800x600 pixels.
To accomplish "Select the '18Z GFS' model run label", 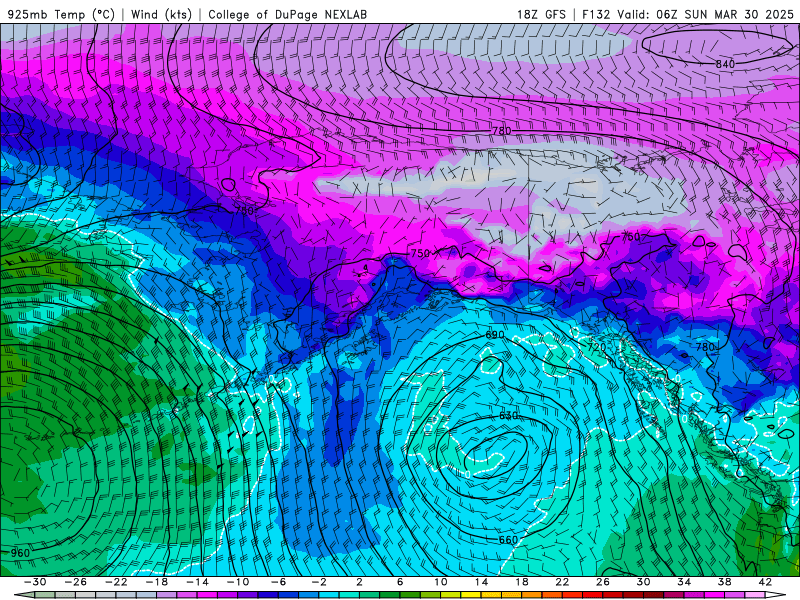I will [541, 15].
